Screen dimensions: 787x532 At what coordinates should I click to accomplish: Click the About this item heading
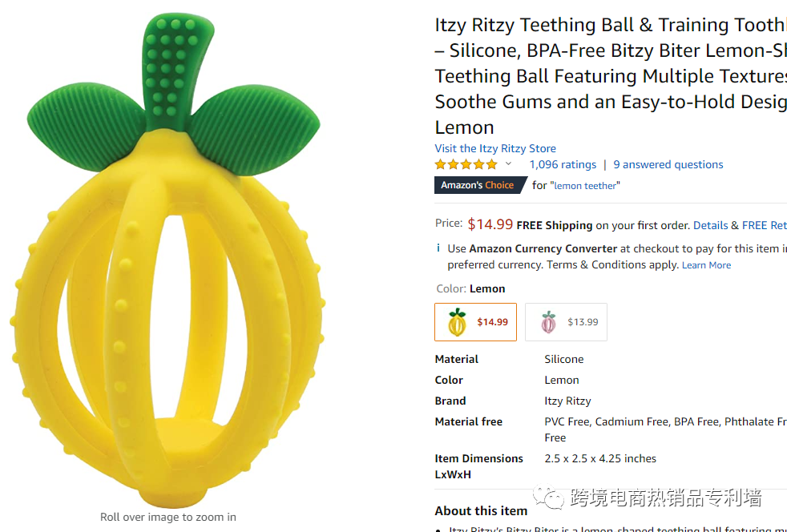coord(481,510)
